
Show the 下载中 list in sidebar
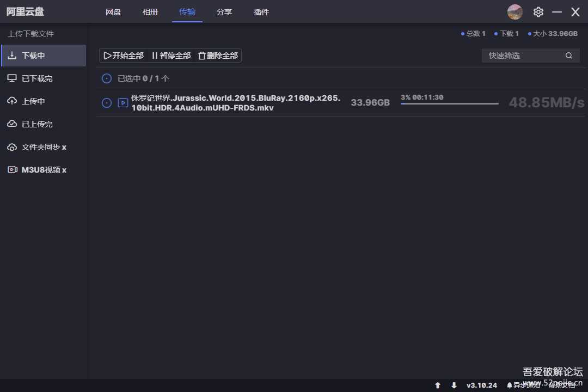tap(44, 56)
